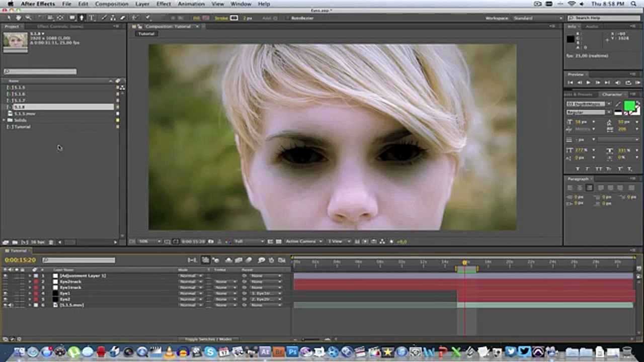Image resolution: width=644 pixels, height=362 pixels.
Task: Open Parent dropdown for Eye1 layer
Action: tap(266, 293)
